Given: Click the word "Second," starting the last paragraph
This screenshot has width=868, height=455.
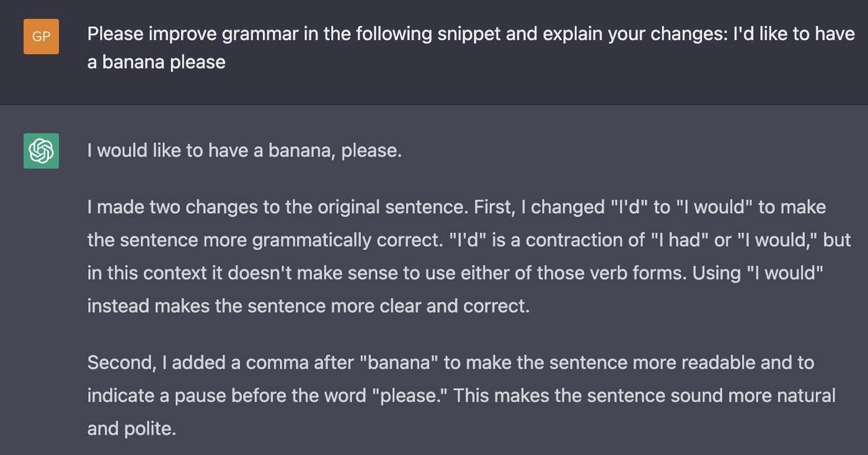Looking at the screenshot, I should tap(122, 362).
